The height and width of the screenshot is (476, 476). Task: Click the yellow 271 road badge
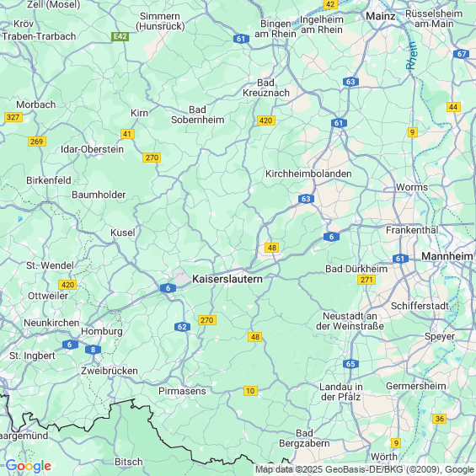coord(366,280)
